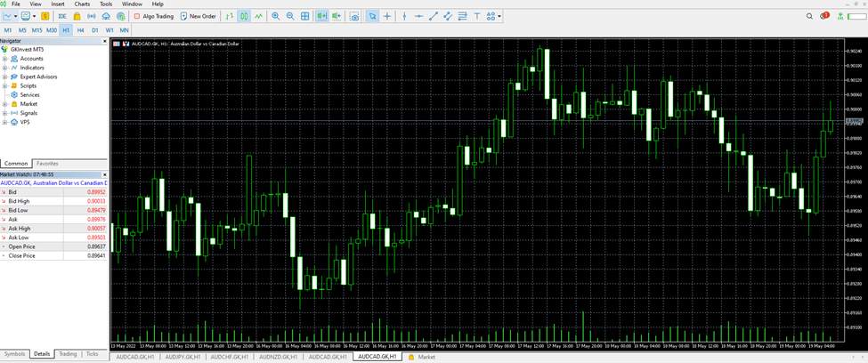The height and width of the screenshot is (363, 868).
Task: Expand the Indicators tree node
Action: click(x=4, y=68)
